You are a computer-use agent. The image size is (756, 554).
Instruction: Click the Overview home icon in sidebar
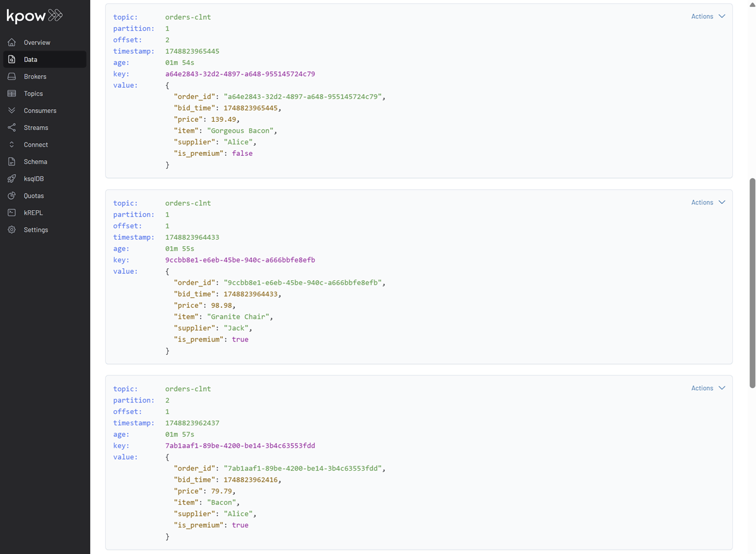click(11, 42)
